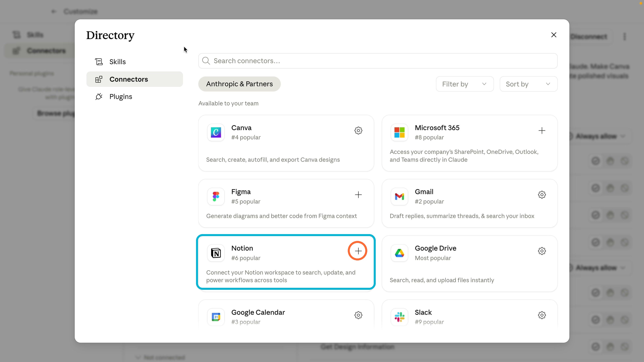The width and height of the screenshot is (644, 362).
Task: Toggle the Anthropic & Partners filter chip
Action: pyautogui.click(x=239, y=84)
